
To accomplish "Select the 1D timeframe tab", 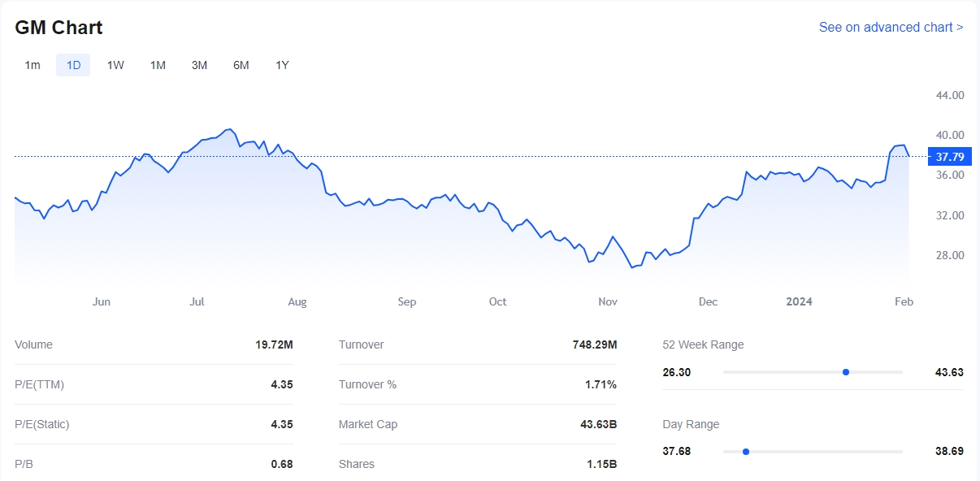I will (73, 65).
